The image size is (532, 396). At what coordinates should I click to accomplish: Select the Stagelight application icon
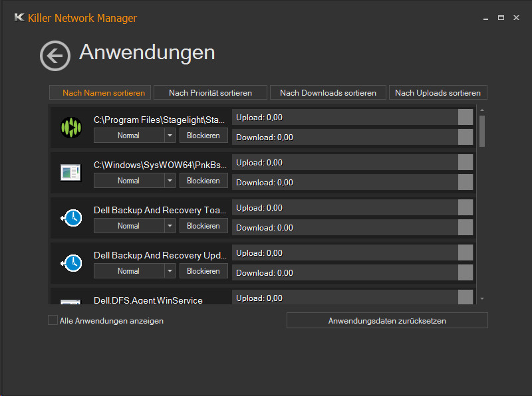point(71,128)
